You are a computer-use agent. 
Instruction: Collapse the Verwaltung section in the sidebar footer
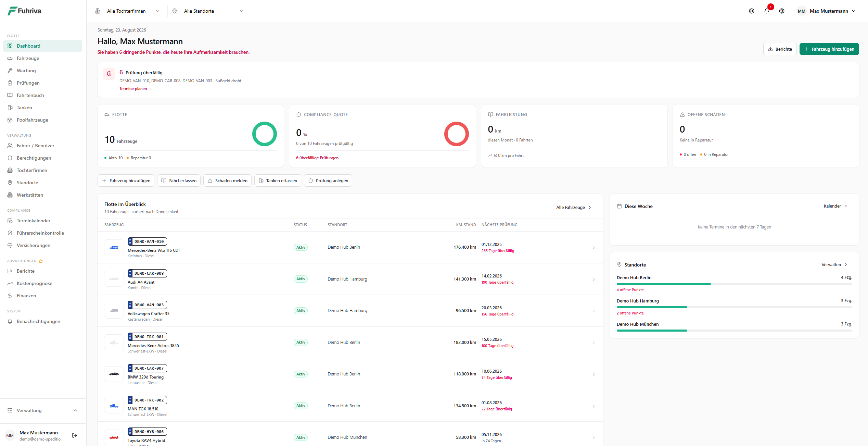(x=43, y=410)
